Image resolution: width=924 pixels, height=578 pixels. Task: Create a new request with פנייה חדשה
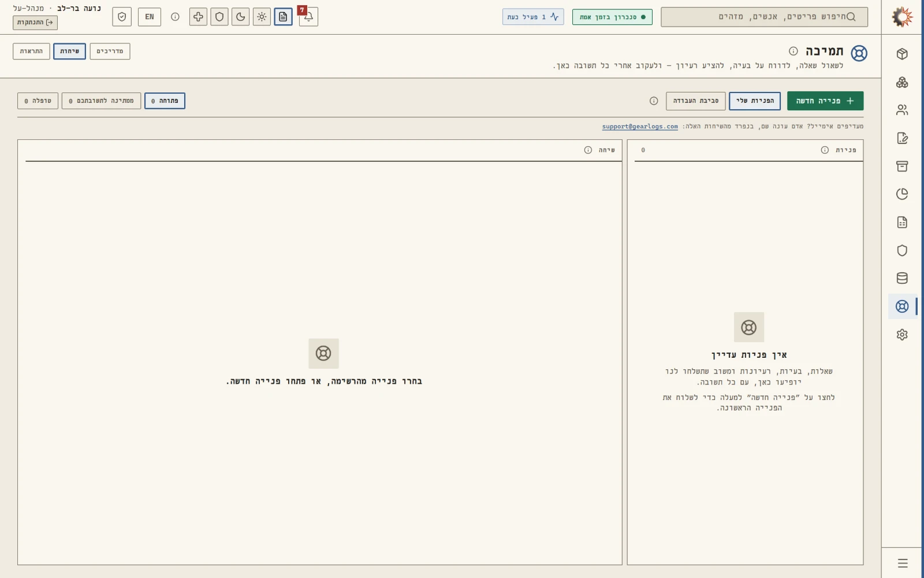825,101
